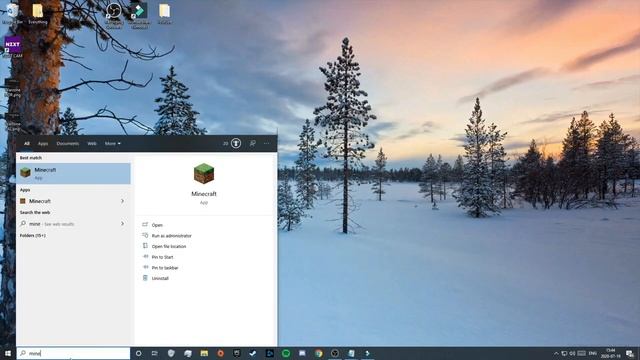Switch to the All search filter tab

pyautogui.click(x=27, y=144)
